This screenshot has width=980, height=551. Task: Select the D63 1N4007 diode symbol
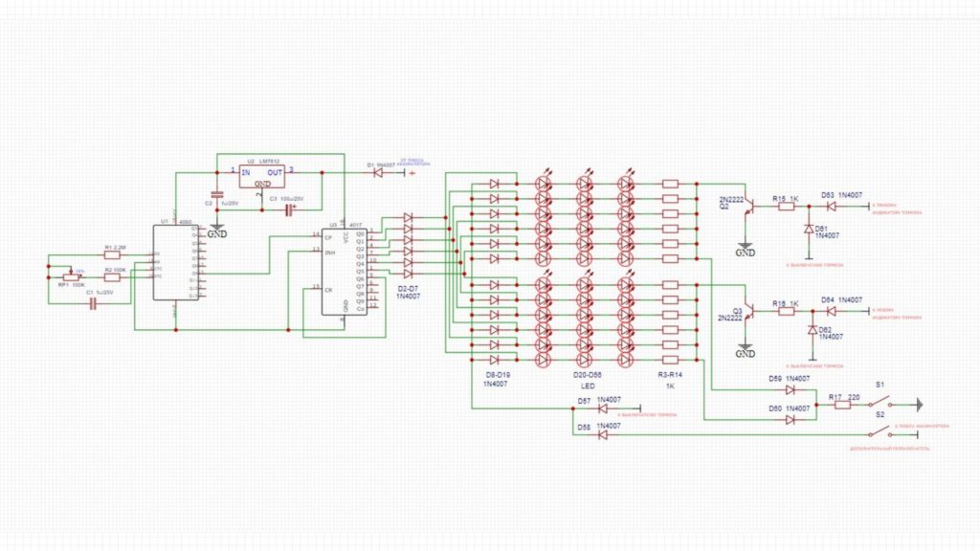tap(832, 207)
